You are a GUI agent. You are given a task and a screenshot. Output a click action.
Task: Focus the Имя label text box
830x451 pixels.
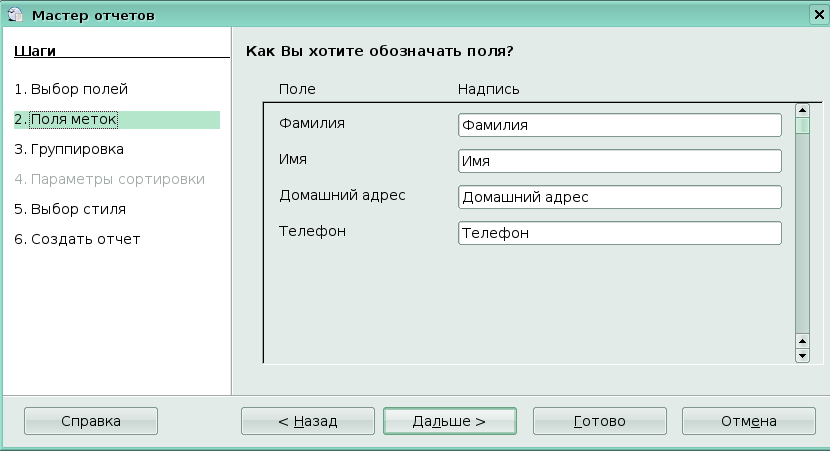tap(619, 161)
